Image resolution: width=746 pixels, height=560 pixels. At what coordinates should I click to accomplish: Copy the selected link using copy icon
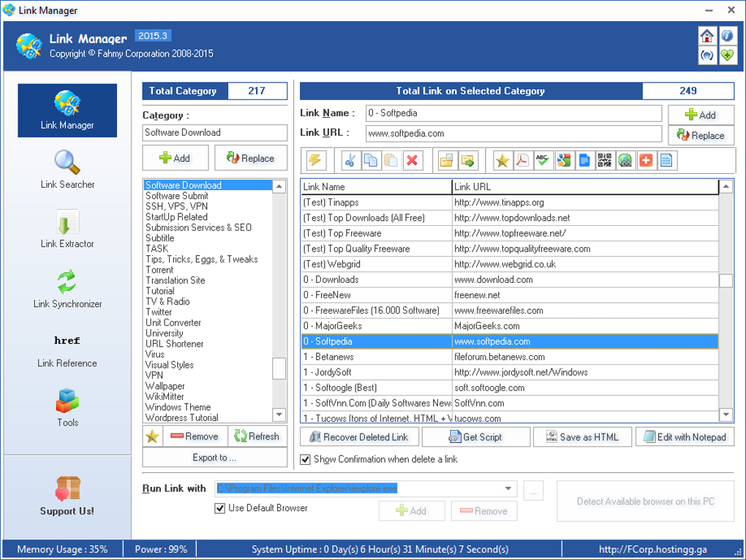(x=371, y=161)
